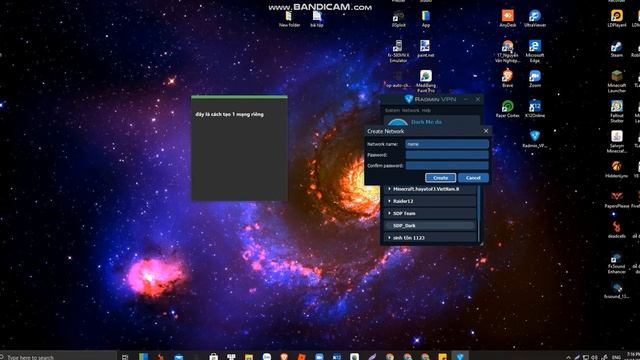
Task: Launch Zoom from the desktop
Action: coord(535,79)
